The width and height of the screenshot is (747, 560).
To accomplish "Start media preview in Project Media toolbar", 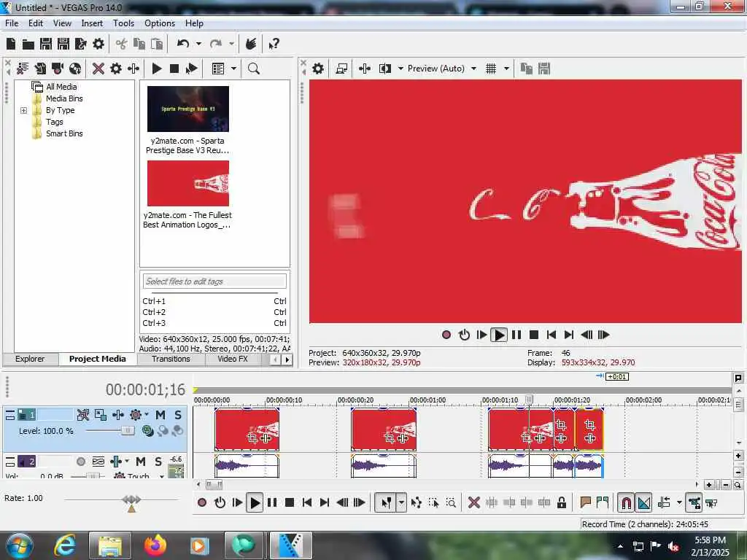I will tap(157, 69).
